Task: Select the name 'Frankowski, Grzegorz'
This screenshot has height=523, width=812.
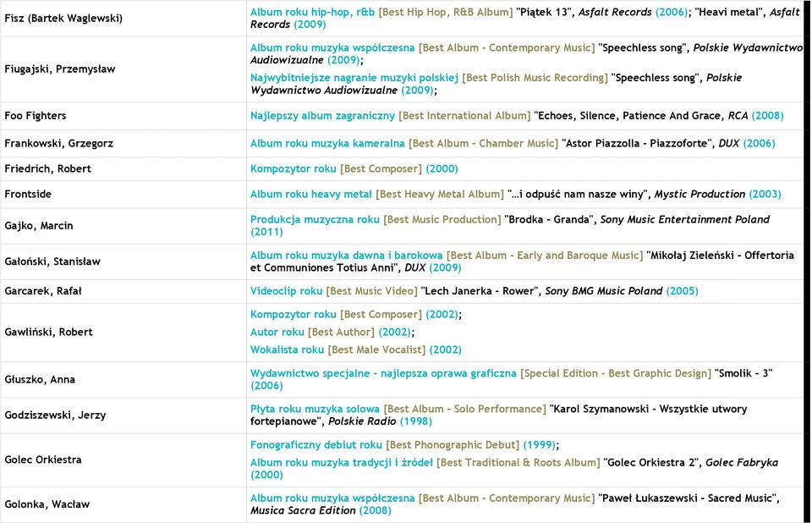Action: (x=59, y=143)
